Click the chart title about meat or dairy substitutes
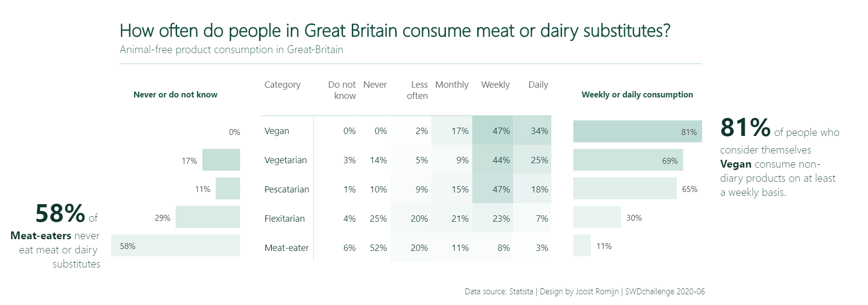Screen dimensions: 868x305 [x=395, y=31]
